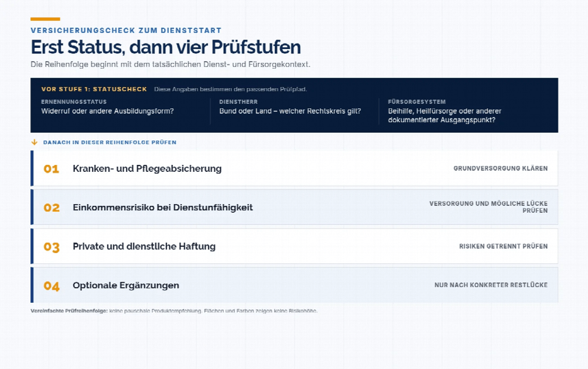This screenshot has width=588, height=369.
Task: Click the 'RISIKEN GETRENNT PRÜFEN' tag
Action: [x=504, y=246]
